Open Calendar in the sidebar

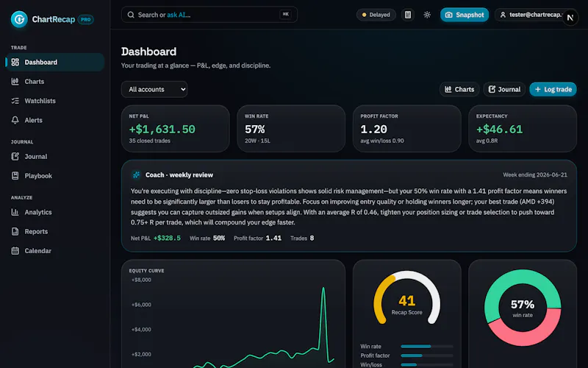click(54, 251)
